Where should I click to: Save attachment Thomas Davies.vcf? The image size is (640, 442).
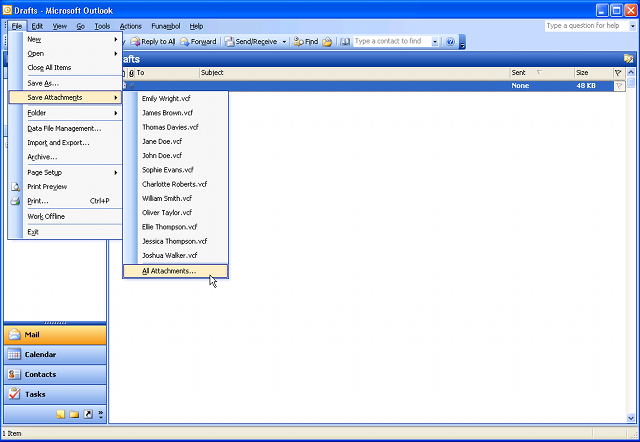176,127
